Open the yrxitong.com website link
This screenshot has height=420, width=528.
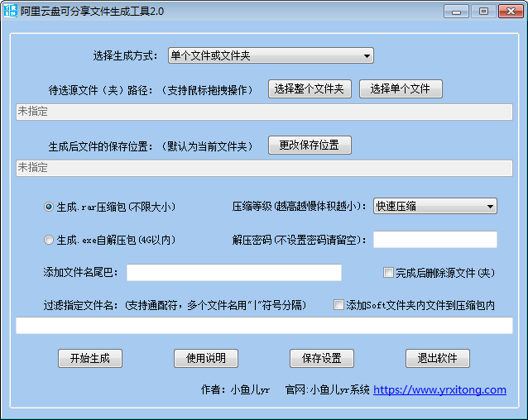[439, 389]
